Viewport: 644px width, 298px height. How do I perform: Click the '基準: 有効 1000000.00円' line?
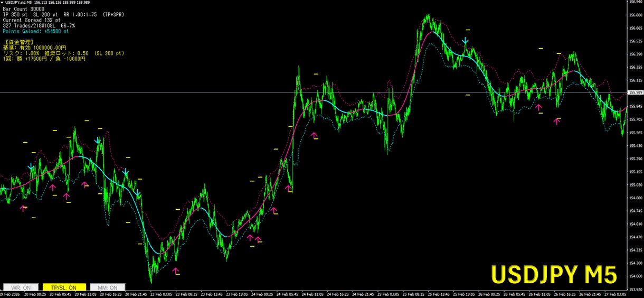[35, 48]
